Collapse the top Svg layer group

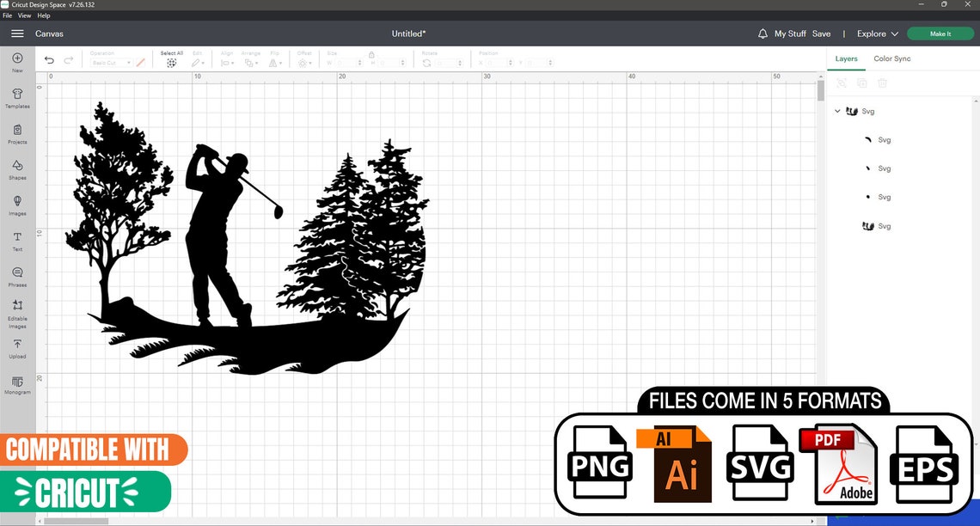click(x=836, y=111)
